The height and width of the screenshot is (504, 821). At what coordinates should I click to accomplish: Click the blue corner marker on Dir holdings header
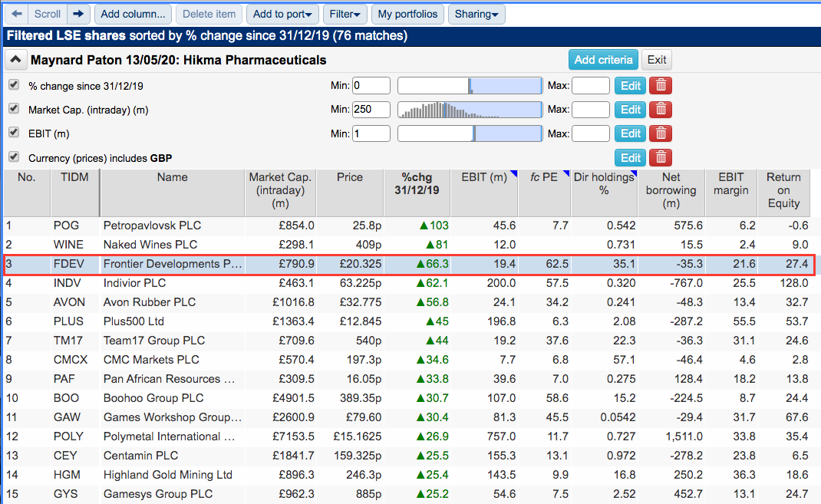(x=634, y=173)
